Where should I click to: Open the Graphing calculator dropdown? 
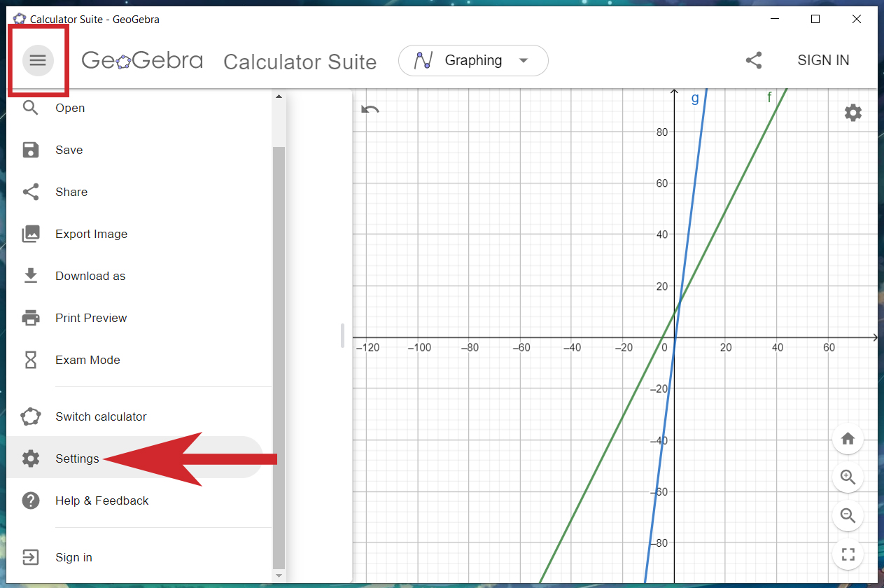click(473, 61)
